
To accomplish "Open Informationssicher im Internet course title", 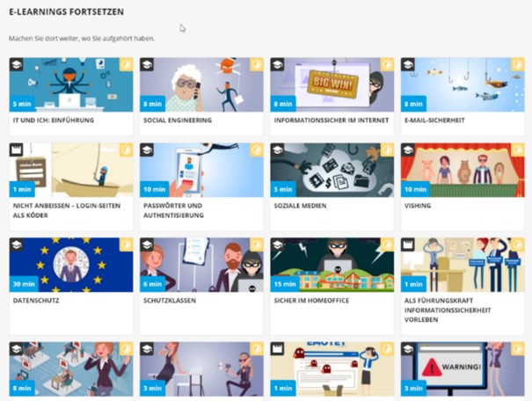I will click(332, 120).
